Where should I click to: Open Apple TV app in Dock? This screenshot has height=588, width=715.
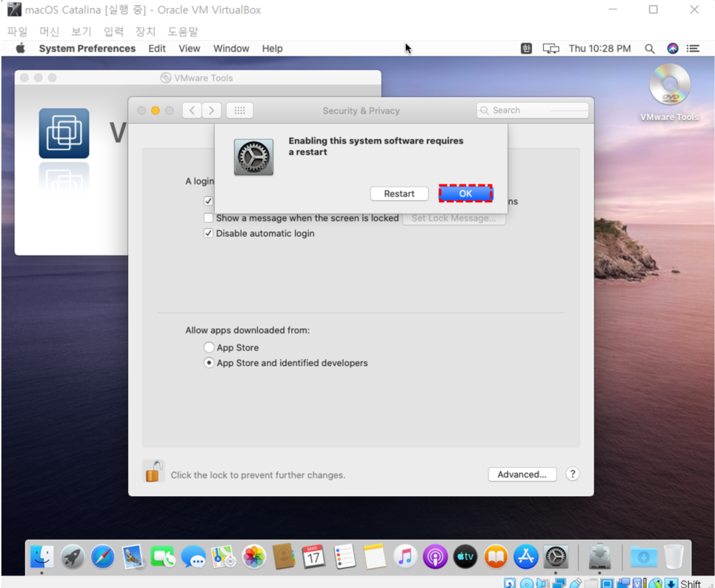[x=465, y=557]
